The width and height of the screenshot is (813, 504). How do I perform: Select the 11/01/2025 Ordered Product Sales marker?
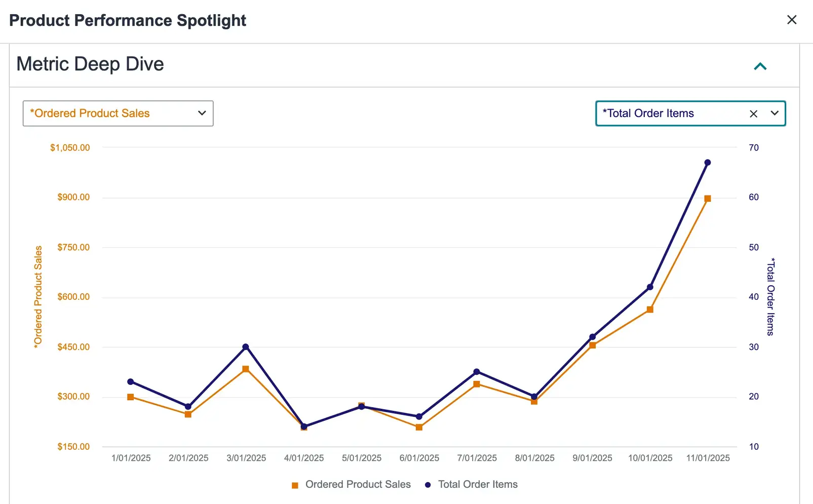708,199
